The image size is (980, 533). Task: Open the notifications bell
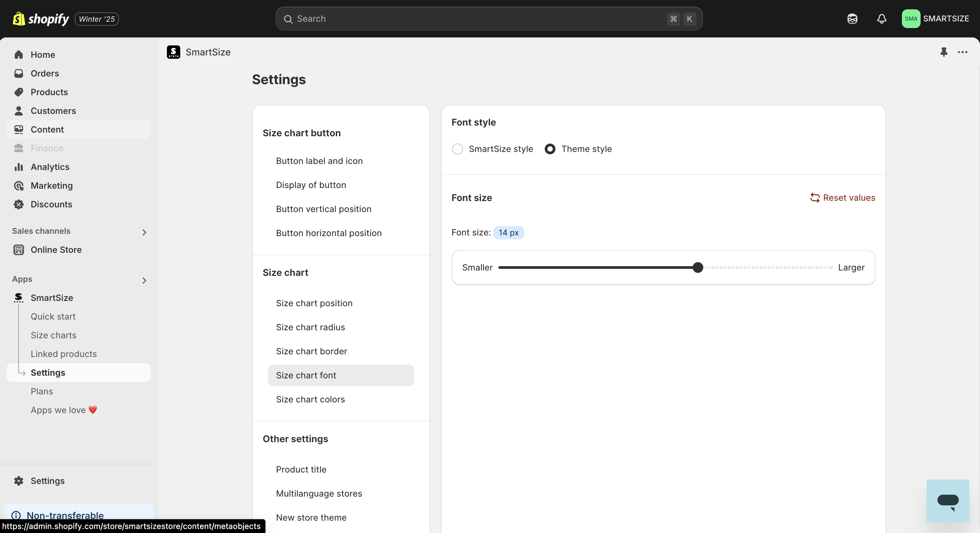pos(882,19)
